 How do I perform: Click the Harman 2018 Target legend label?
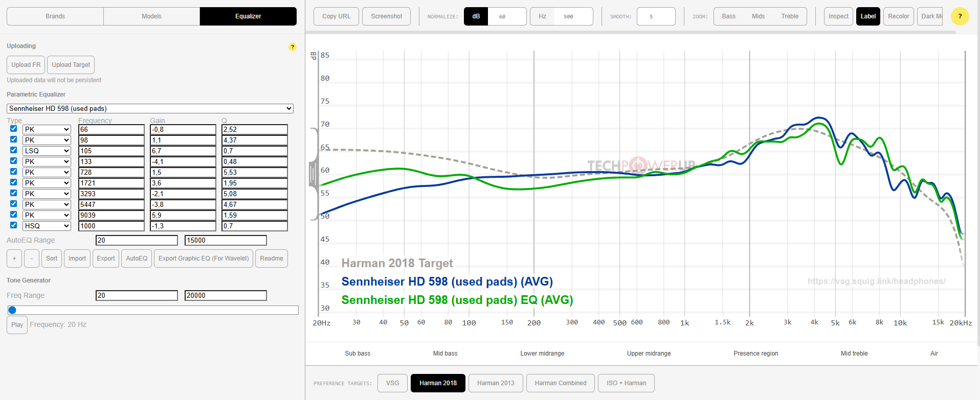[397, 263]
